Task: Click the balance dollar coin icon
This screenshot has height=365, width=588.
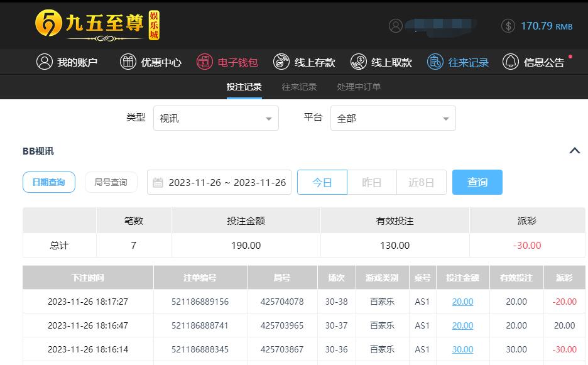Action: click(508, 26)
